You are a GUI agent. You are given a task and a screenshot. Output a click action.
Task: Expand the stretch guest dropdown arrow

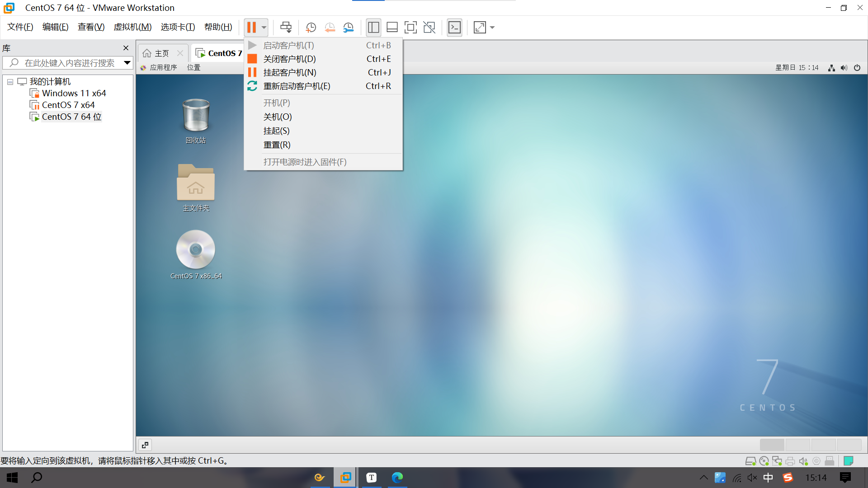tap(492, 28)
